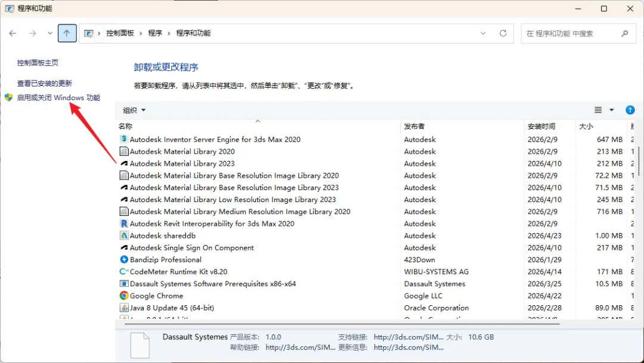Viewport: 644px width, 363px height.
Task: Open the 帮助链接 http://3ds.com/SIM... link
Action: click(x=301, y=348)
